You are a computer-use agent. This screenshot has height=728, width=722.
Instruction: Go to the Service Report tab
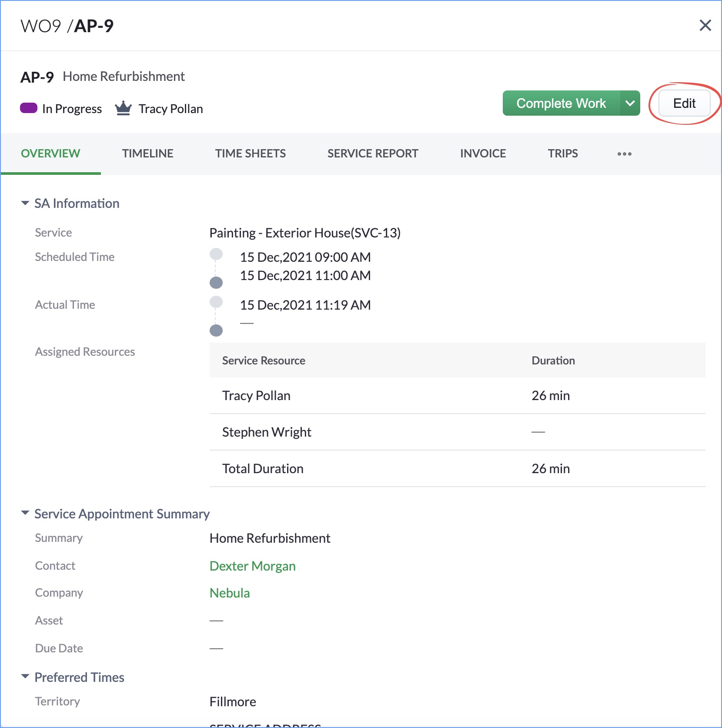(x=372, y=154)
